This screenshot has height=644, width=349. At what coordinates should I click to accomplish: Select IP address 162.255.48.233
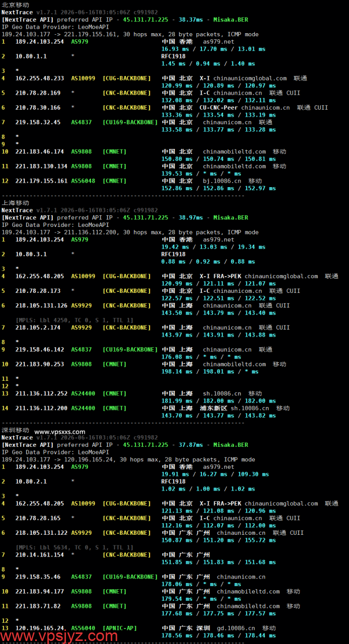point(40,78)
